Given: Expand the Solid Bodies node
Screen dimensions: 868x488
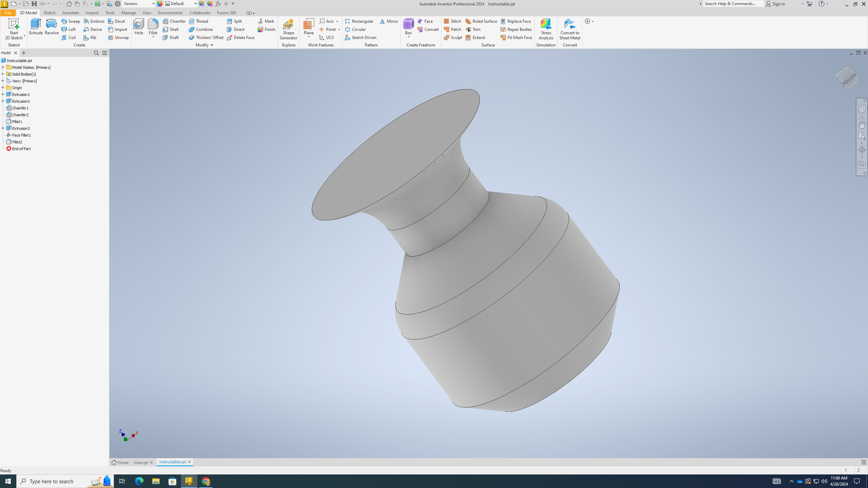Looking at the screenshot, I should pyautogui.click(x=4, y=74).
